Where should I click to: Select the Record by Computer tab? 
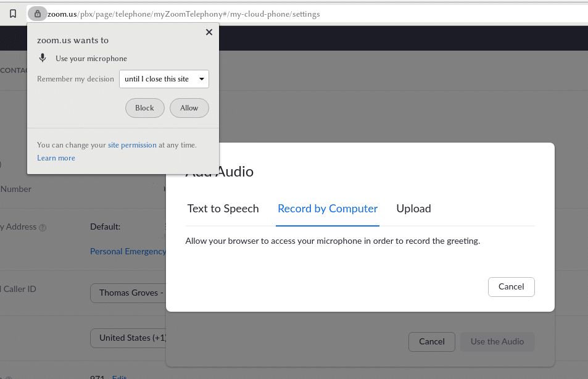coord(327,209)
